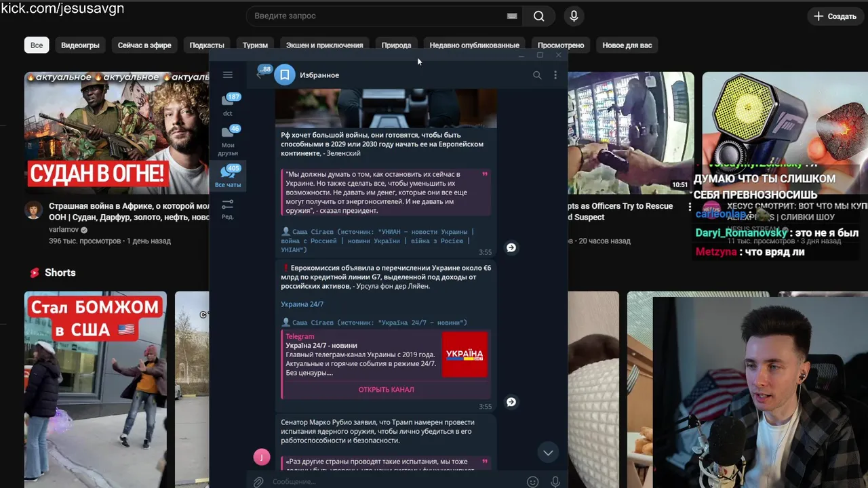Select Экшен и приключения chip

(x=324, y=45)
